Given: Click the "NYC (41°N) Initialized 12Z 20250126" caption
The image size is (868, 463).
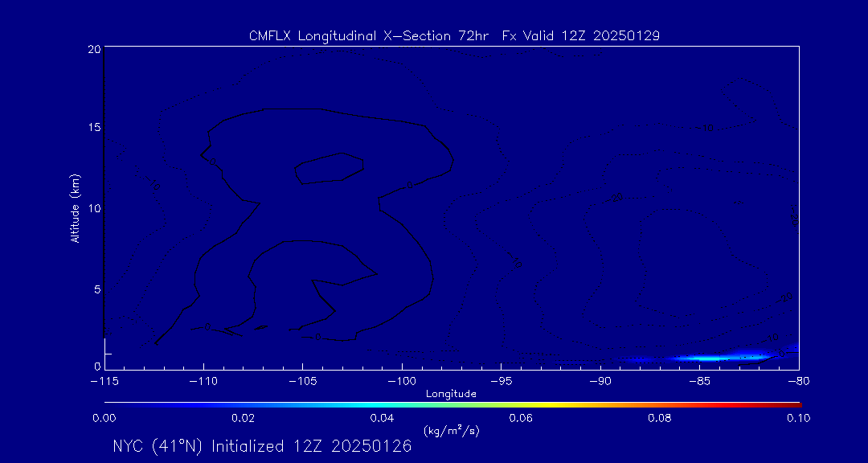Looking at the screenshot, I should pos(262,447).
